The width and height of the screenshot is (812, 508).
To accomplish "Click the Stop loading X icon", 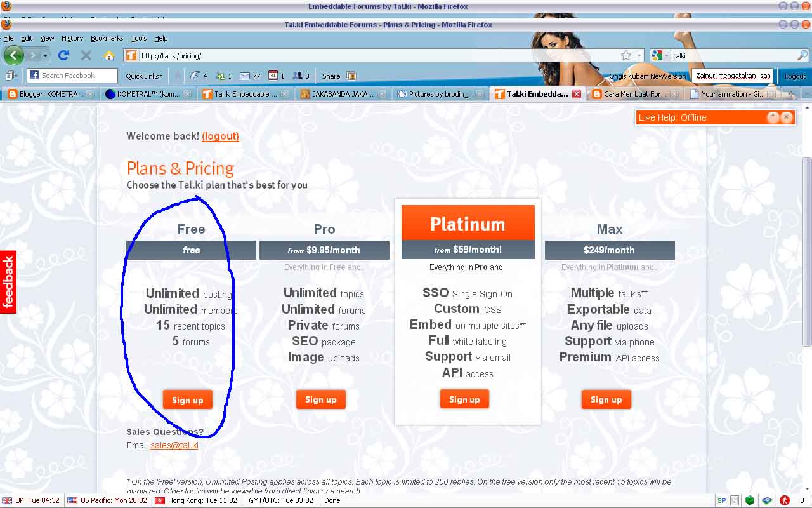I will pos(86,55).
